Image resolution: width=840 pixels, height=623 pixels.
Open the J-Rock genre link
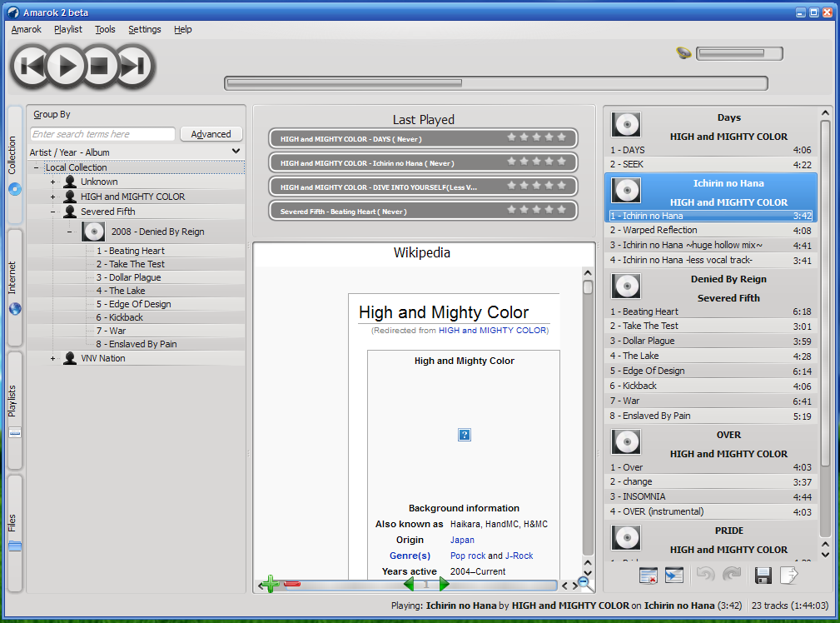click(x=519, y=556)
